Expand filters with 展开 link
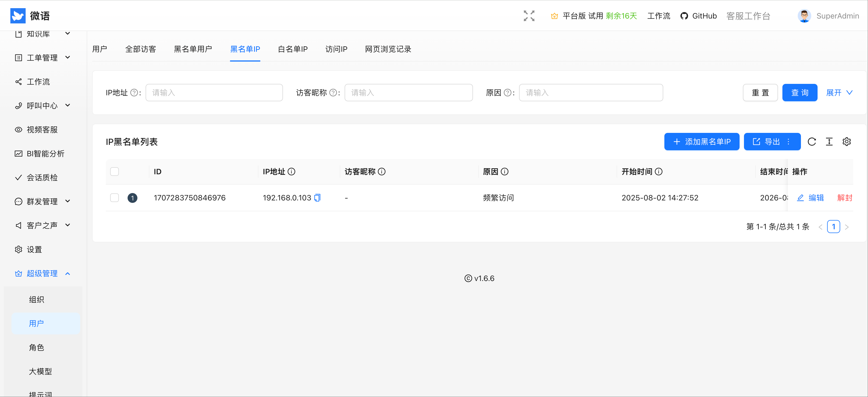The width and height of the screenshot is (868, 397). (x=839, y=93)
